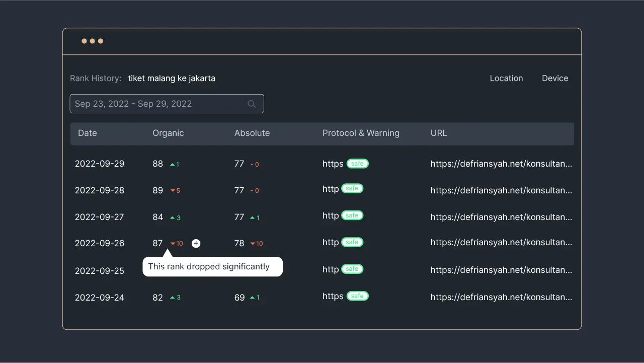Select the 2022-09-27 date cell
This screenshot has width=644, height=363.
[100, 217]
